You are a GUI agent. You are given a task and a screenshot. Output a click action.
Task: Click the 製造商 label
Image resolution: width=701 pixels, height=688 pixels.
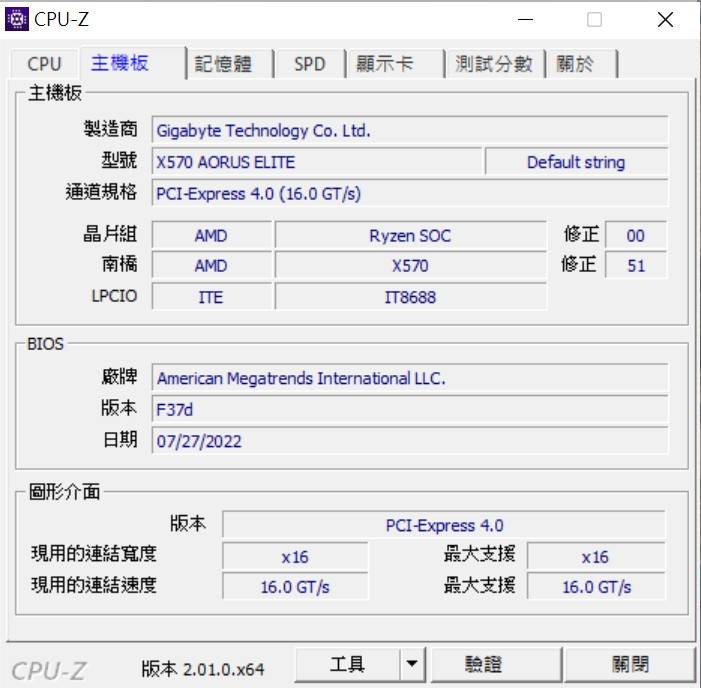point(110,129)
